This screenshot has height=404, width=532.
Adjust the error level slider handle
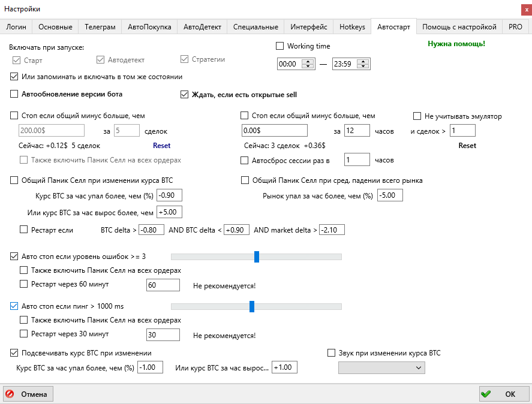click(x=257, y=257)
